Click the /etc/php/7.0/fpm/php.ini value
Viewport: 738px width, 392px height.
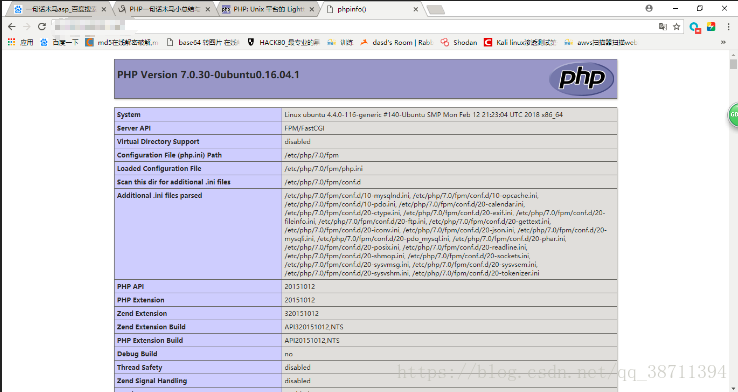click(323, 168)
